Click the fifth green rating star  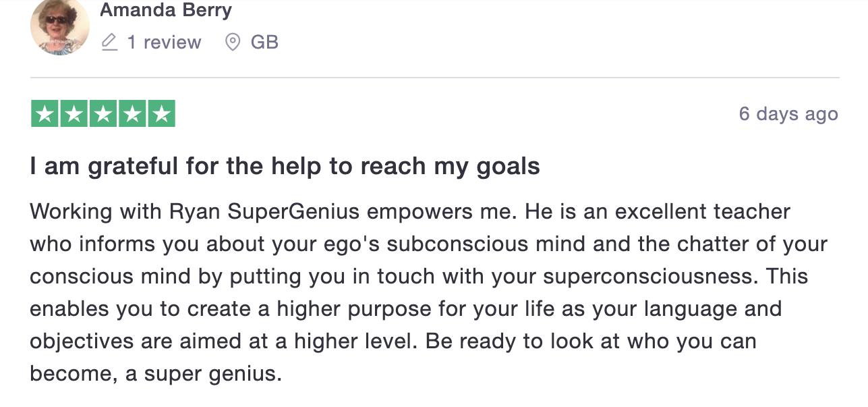point(161,113)
